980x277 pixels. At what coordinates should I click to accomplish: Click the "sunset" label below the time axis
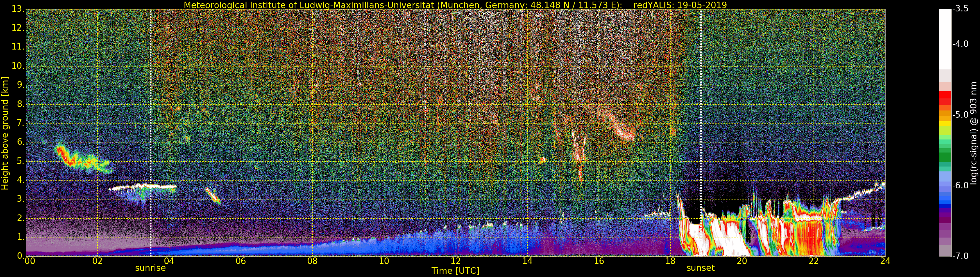[700, 268]
